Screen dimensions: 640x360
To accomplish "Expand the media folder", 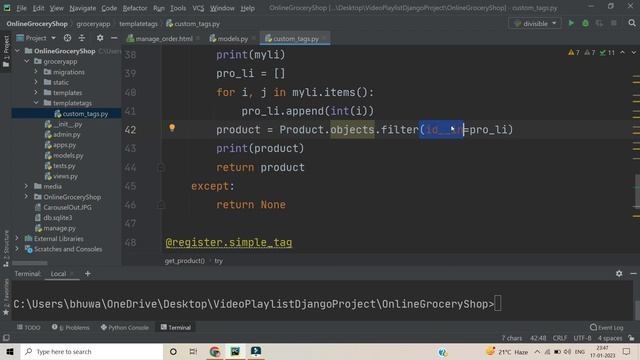I will click(27, 186).
